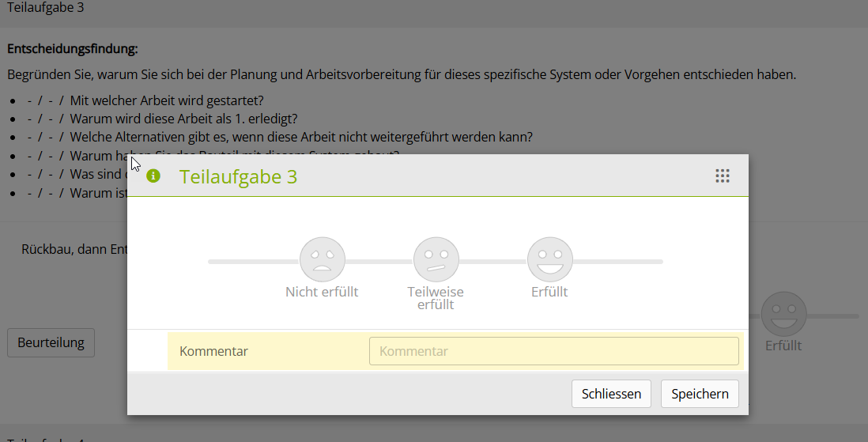Open the Beurteilung button on the page

(51, 342)
